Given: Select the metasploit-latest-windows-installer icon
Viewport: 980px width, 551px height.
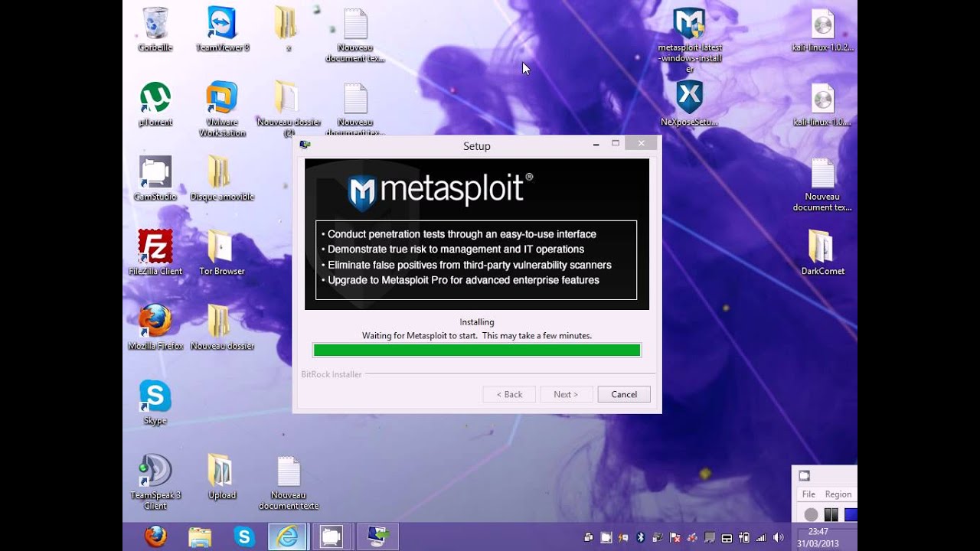Looking at the screenshot, I should coord(690,41).
